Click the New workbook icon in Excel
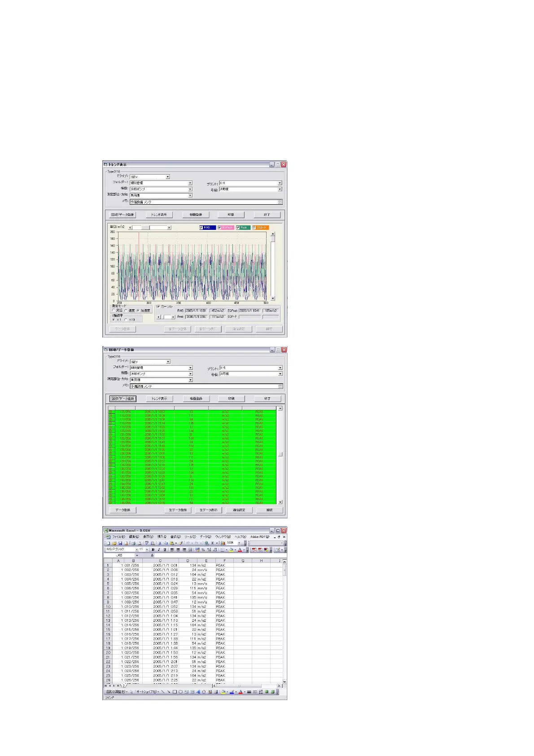 coord(109,543)
